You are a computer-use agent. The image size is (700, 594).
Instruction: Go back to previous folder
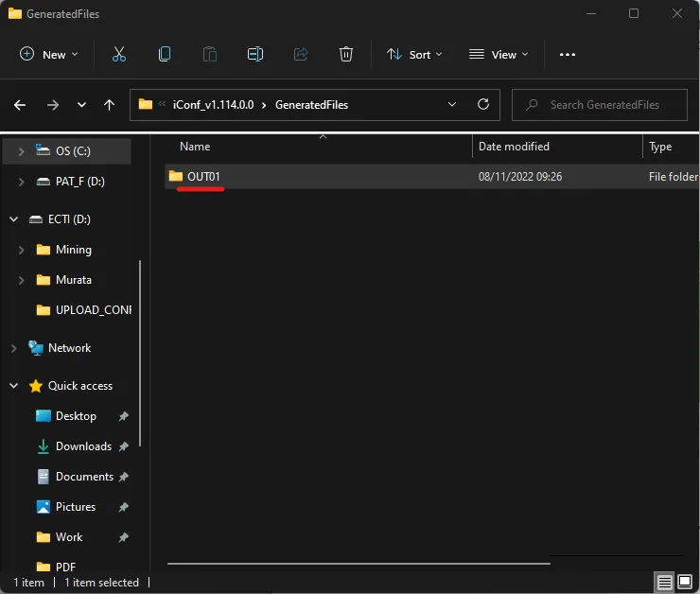point(20,105)
